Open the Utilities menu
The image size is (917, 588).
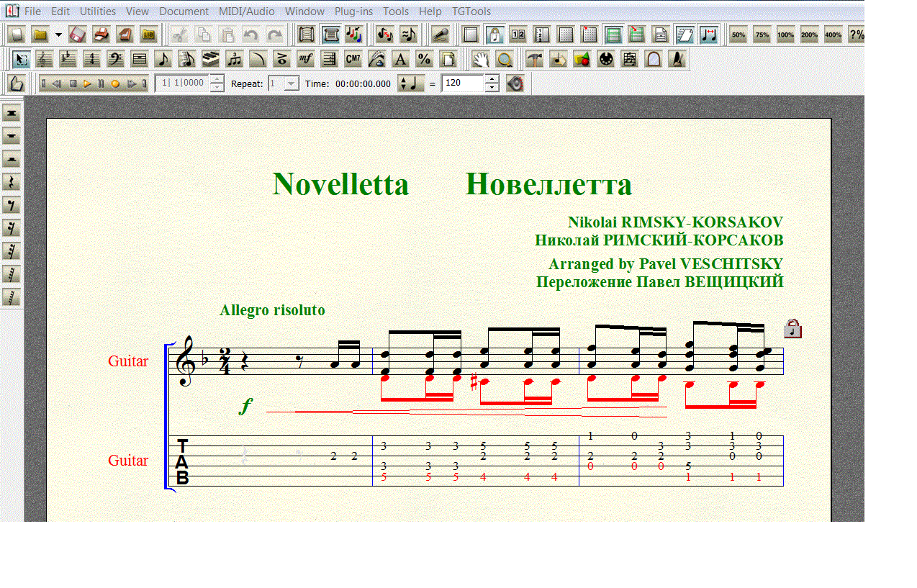coord(98,12)
